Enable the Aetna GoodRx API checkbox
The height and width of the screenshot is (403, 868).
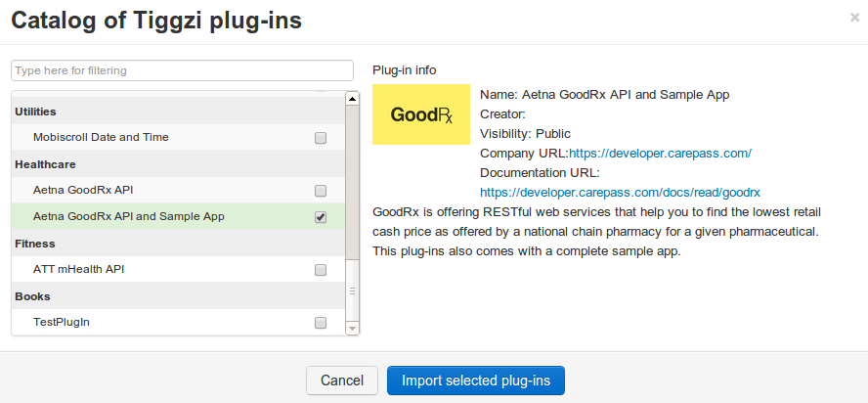pos(321,190)
